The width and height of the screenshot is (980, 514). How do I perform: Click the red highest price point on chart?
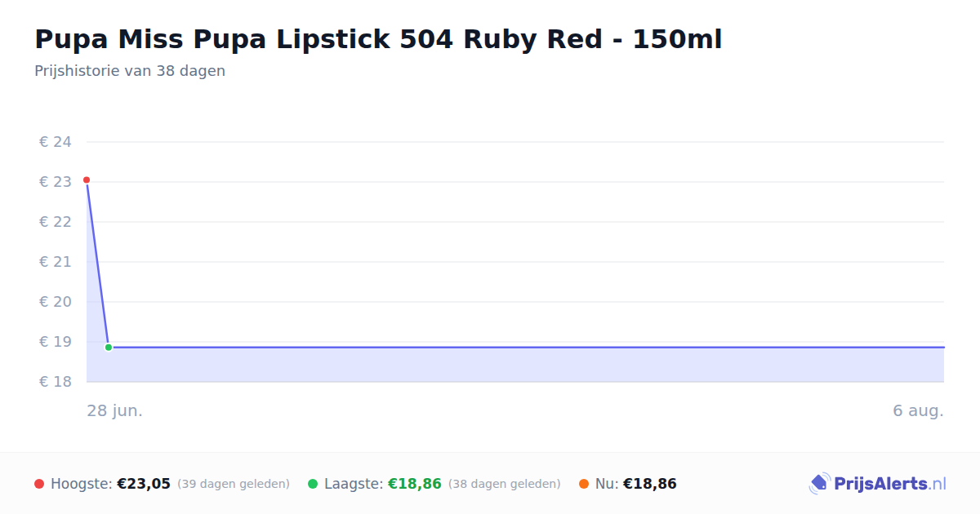point(87,179)
